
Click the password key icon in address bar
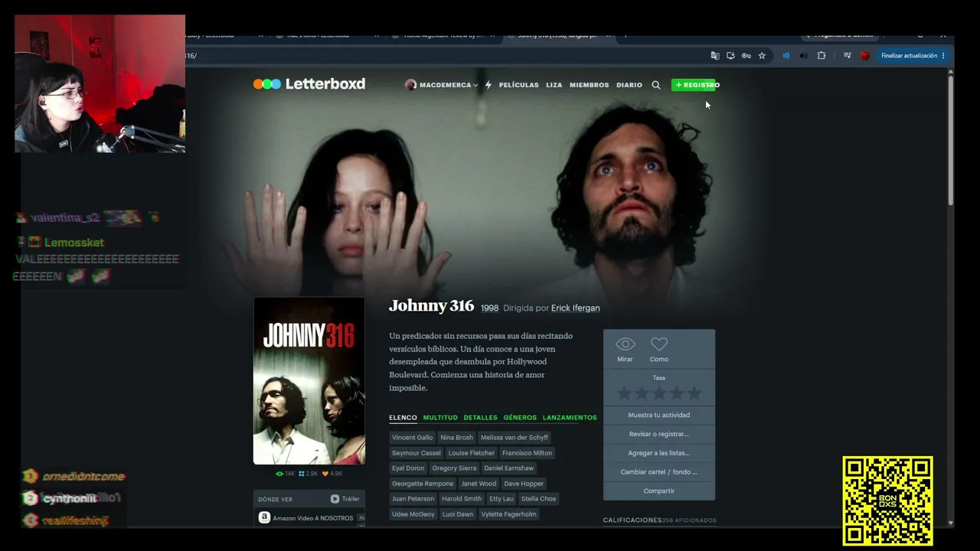coord(746,56)
